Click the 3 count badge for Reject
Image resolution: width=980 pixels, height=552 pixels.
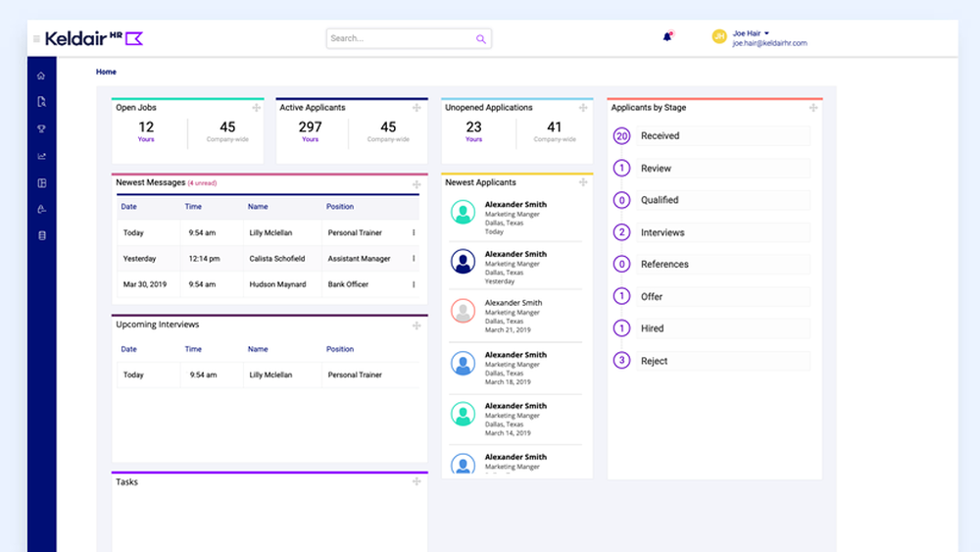621,360
